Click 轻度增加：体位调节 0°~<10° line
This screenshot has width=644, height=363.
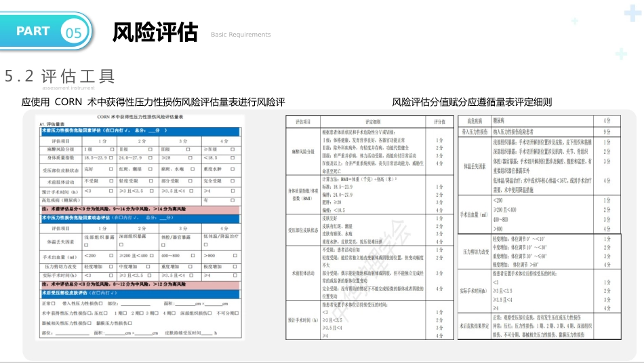(519, 239)
